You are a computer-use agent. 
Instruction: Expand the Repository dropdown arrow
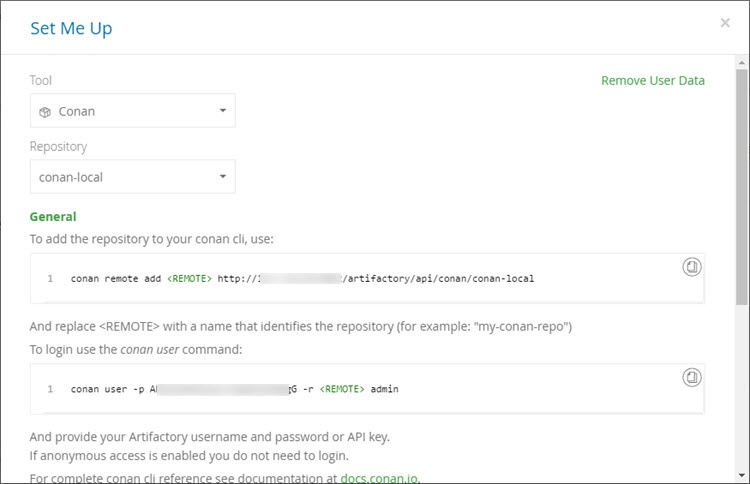(x=223, y=177)
